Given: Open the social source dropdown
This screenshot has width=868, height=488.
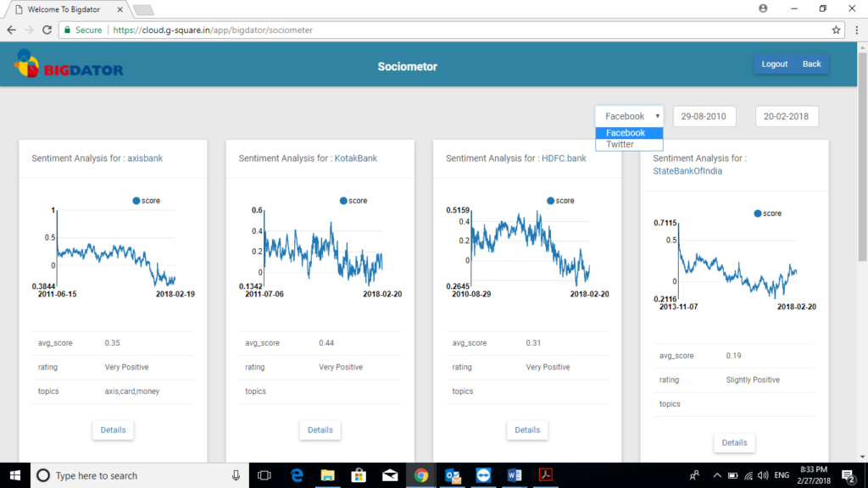Looking at the screenshot, I should (x=629, y=116).
